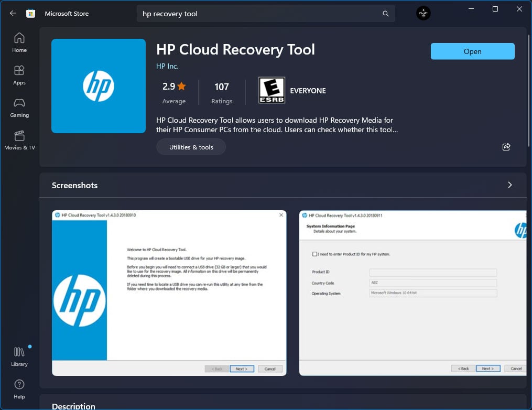Open the first screenshot with Welcome page
This screenshot has height=410, width=532.
[x=169, y=293]
